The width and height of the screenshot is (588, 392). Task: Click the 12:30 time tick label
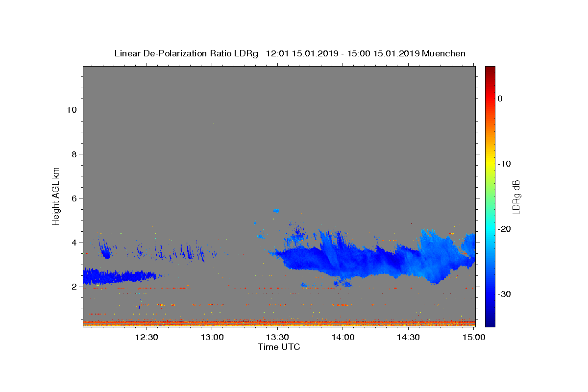[x=147, y=337]
